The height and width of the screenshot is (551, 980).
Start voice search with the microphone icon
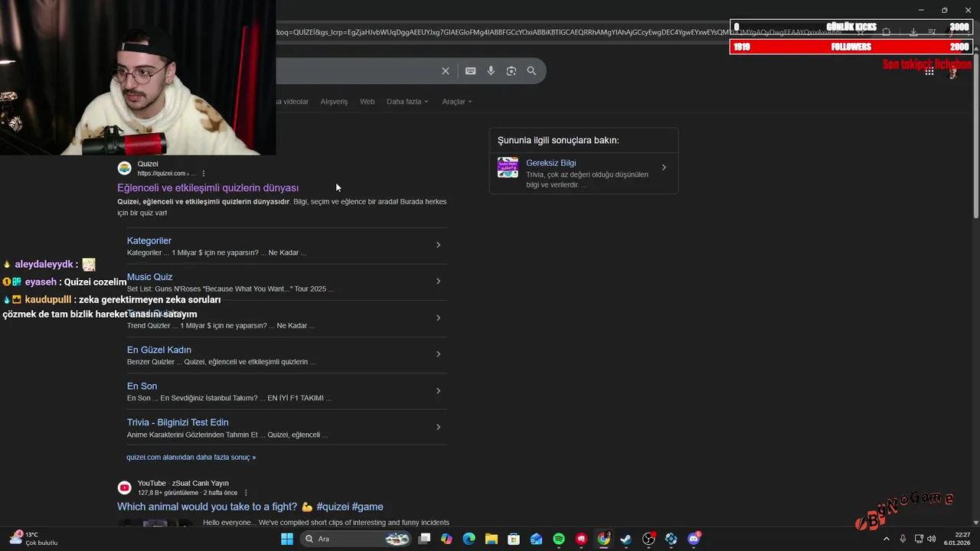click(x=491, y=71)
